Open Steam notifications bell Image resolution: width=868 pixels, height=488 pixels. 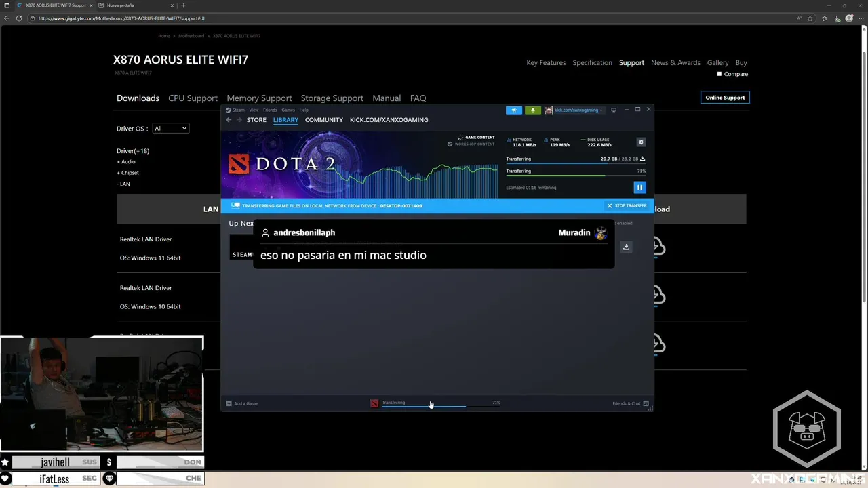[533, 110]
